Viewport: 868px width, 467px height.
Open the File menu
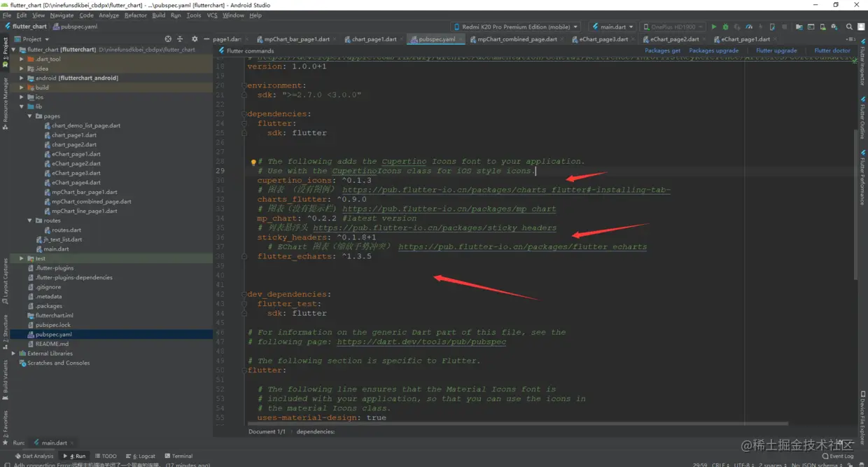point(7,15)
